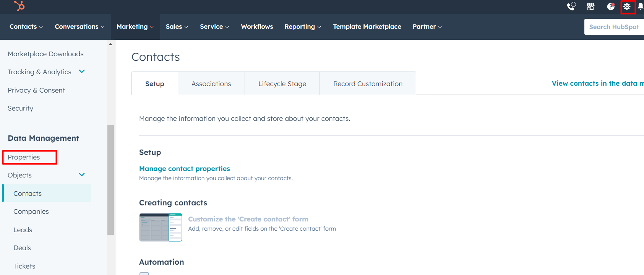This screenshot has height=275, width=644.
Task: Open the Partner navigation menu
Action: [427, 26]
